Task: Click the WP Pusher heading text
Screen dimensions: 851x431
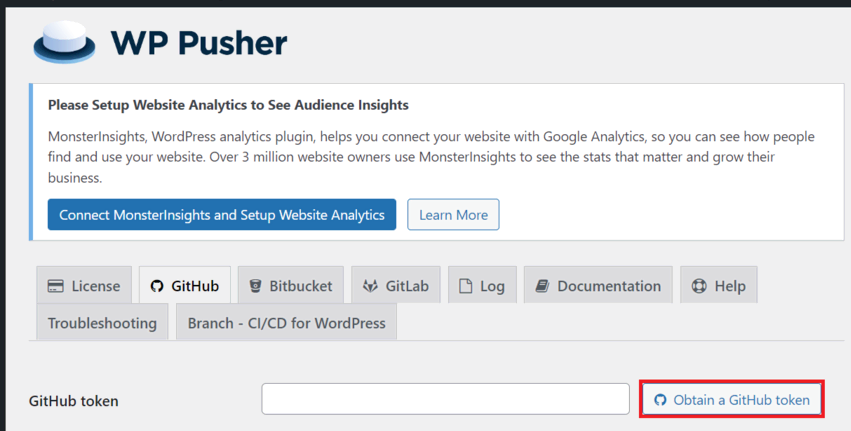Action: coord(199,42)
